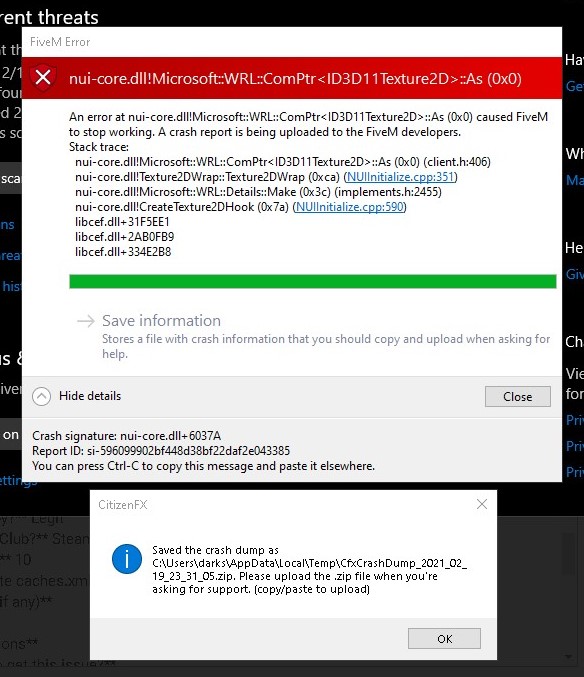Click the Crash signature nui-core.dll+6037A text
Screen dimensions: 584x677
(126, 436)
